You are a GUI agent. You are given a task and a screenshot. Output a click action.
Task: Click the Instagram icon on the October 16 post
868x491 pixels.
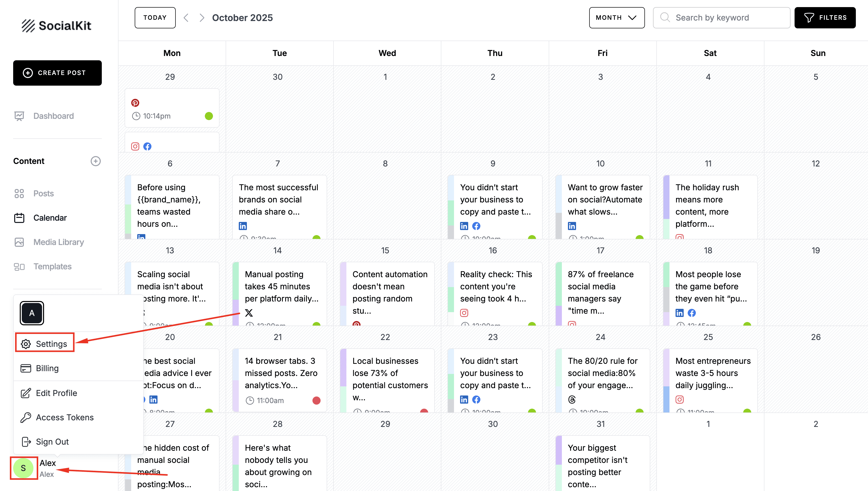pos(464,313)
